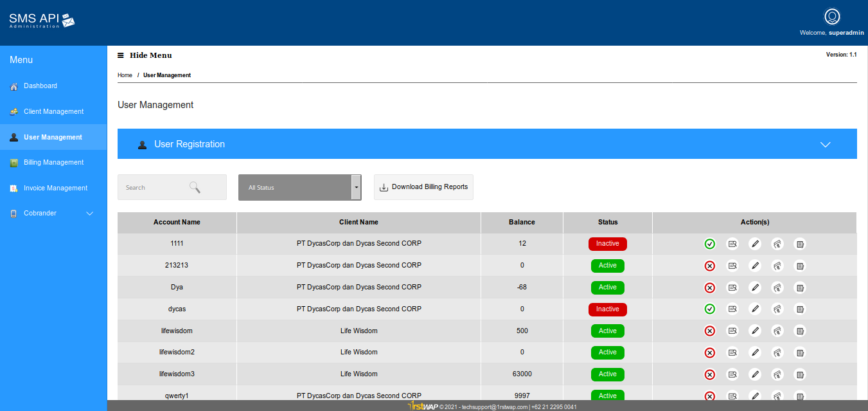Edit the dycas account via pencil icon
Viewport: 868px width, 411px height.
pyautogui.click(x=755, y=309)
